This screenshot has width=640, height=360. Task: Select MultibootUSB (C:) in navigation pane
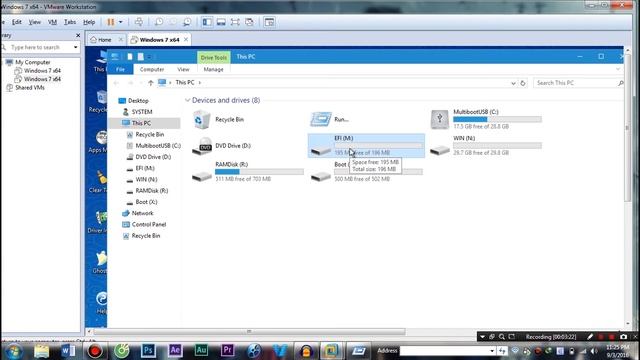pos(158,146)
